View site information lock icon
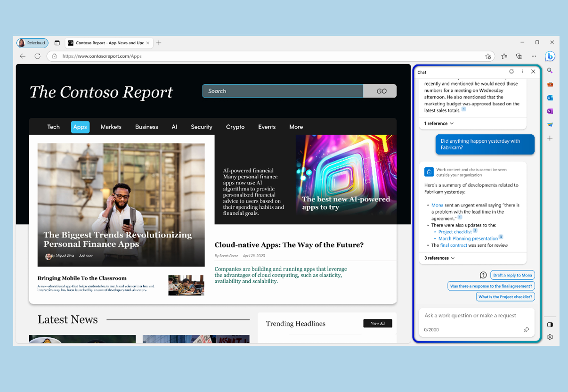 [x=54, y=56]
